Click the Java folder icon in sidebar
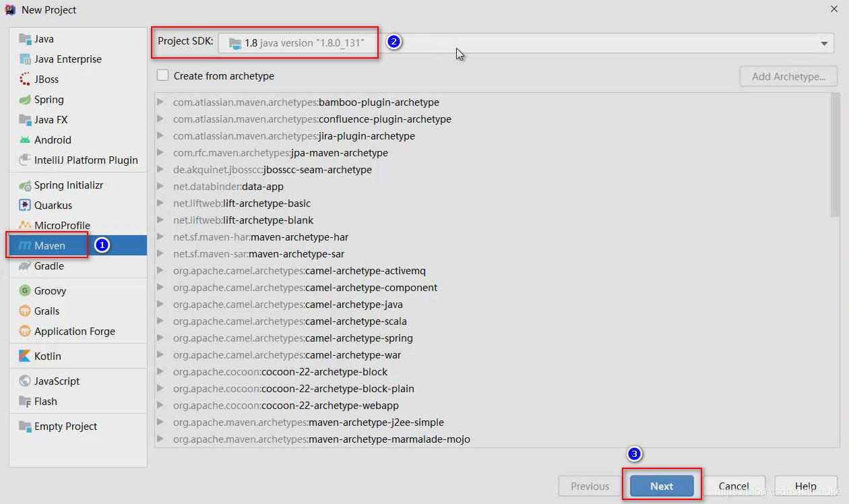Screen dimensions: 849x504 25,39
